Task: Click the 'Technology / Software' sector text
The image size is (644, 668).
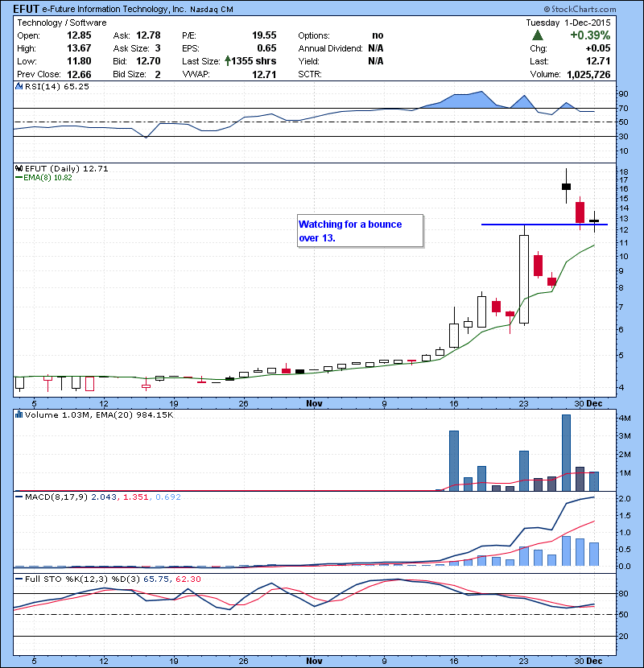Action: (x=62, y=23)
